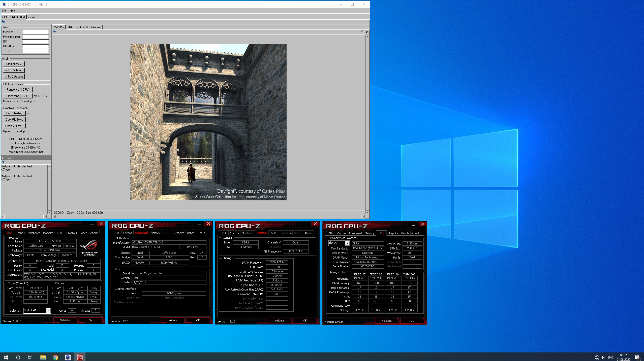Click the ROG MAXIMUS XI GENE model field
644x361 pixels.
pos(156,247)
